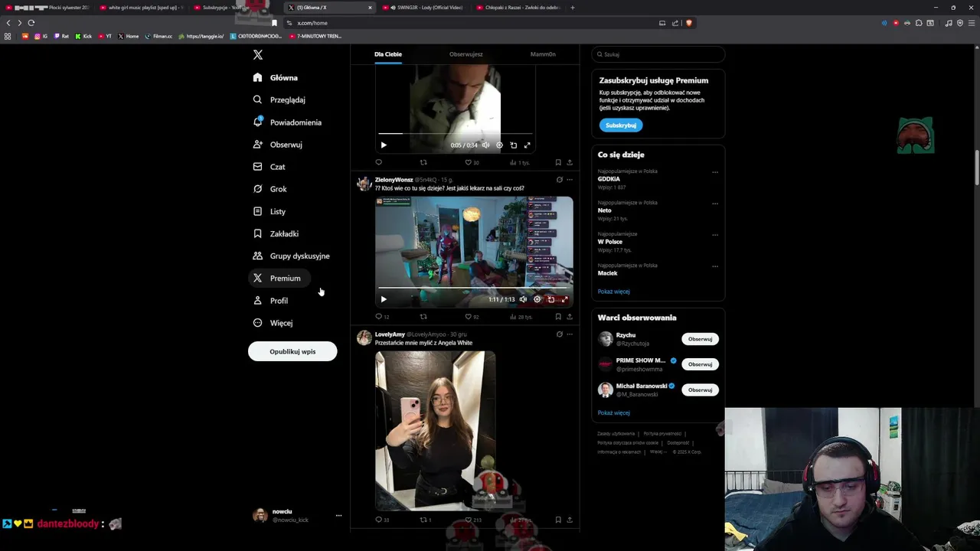Seek on the ZielonyWonsz video progress bar
980x551 pixels.
click(x=474, y=289)
